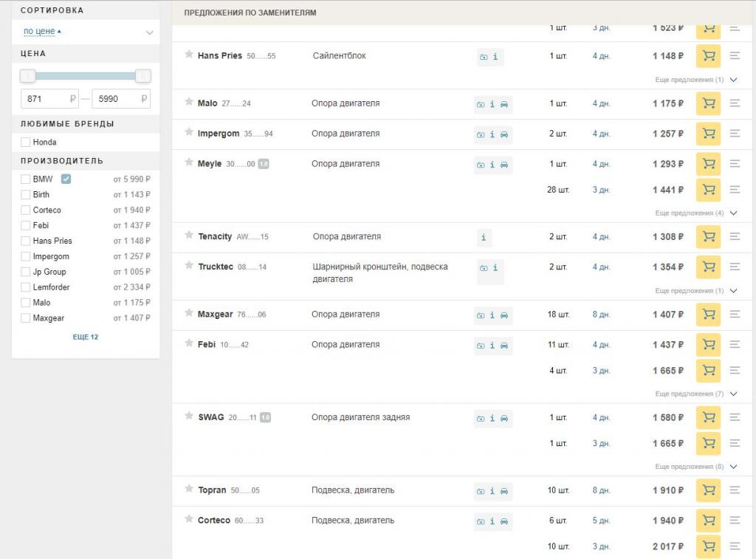The image size is (756, 559).
Task: Open car applicability icon for Impergom
Action: tap(504, 134)
